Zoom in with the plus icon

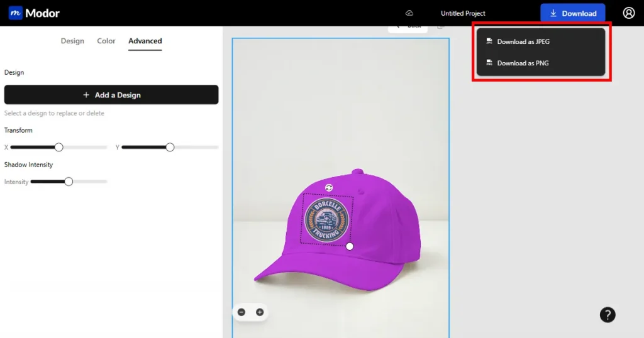[x=260, y=312]
